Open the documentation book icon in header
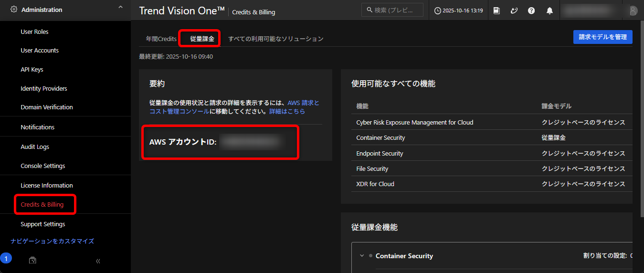 [x=496, y=10]
